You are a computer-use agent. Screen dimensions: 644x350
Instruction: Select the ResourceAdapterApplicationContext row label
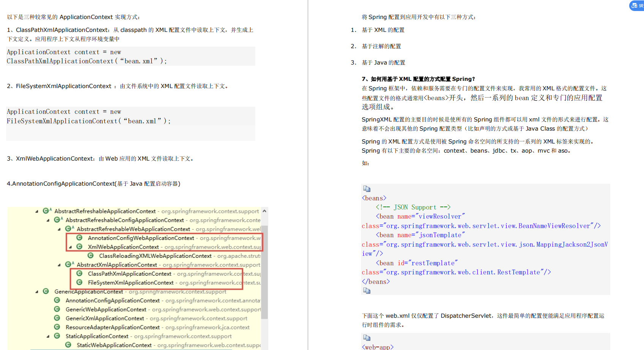(x=112, y=327)
